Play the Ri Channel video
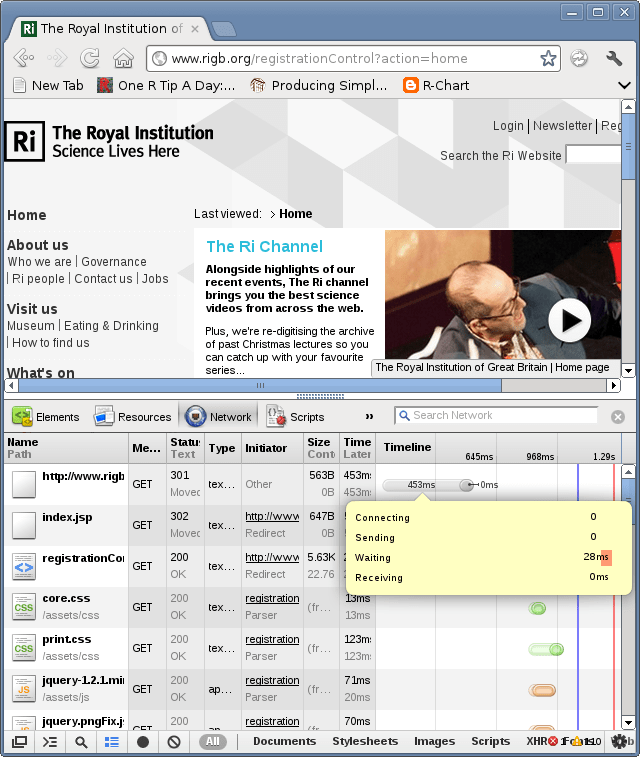The width and height of the screenshot is (640, 757). coord(570,321)
